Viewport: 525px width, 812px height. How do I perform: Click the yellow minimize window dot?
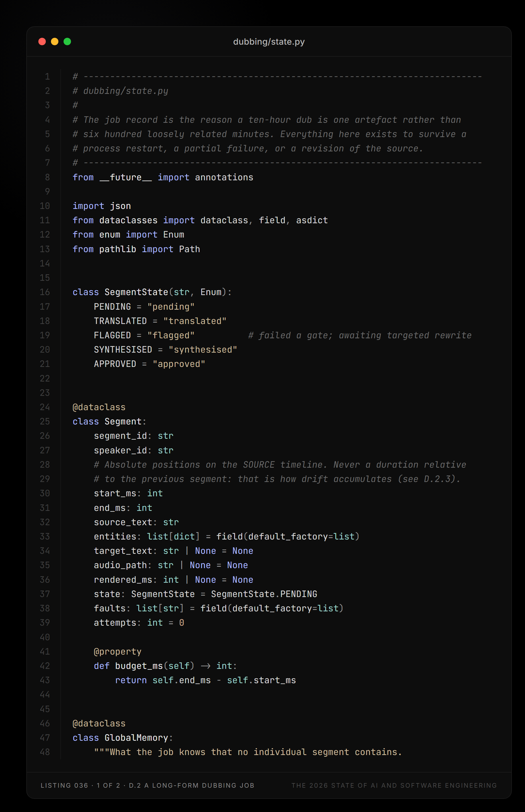point(55,42)
